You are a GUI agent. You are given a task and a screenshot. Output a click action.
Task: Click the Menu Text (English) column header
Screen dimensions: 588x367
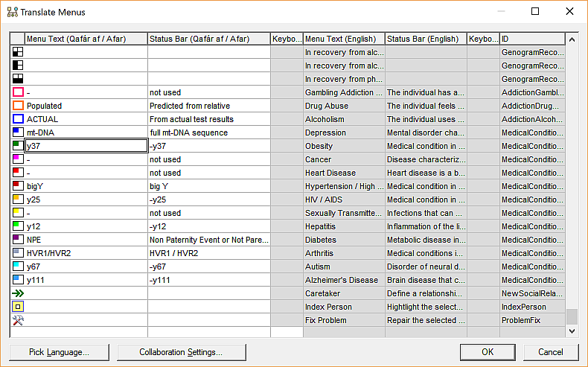[344, 39]
